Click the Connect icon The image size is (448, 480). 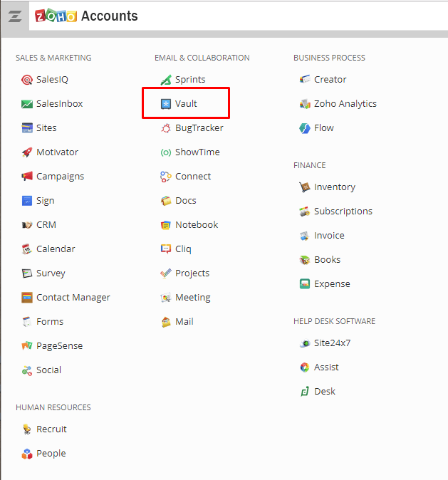tap(166, 177)
